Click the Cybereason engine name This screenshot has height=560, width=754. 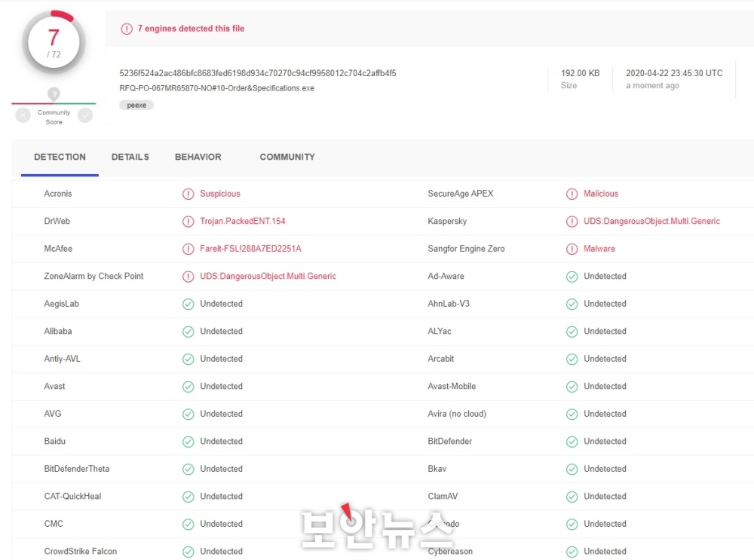pyautogui.click(x=450, y=552)
